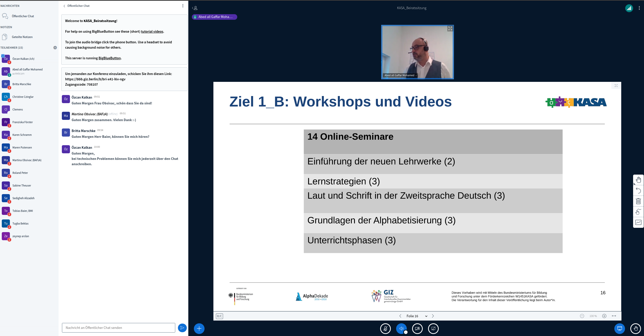
Task: Click the screen share button
Action: click(x=433, y=329)
